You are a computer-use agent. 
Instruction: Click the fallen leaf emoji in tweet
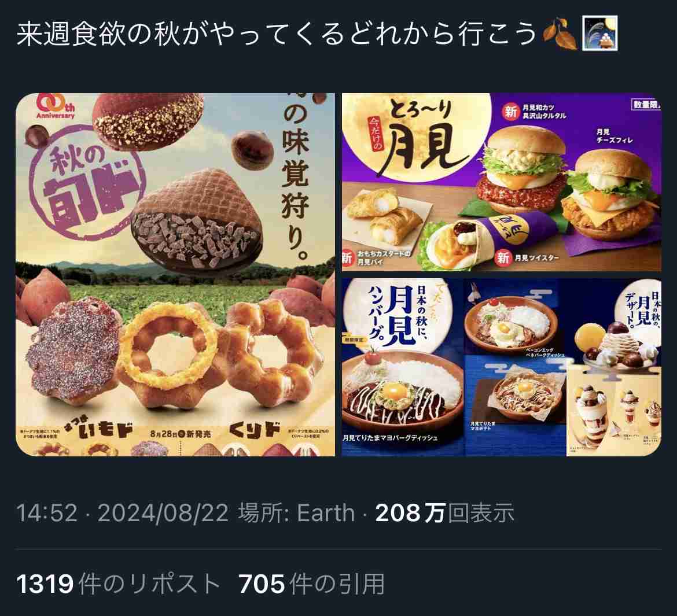pos(560,34)
